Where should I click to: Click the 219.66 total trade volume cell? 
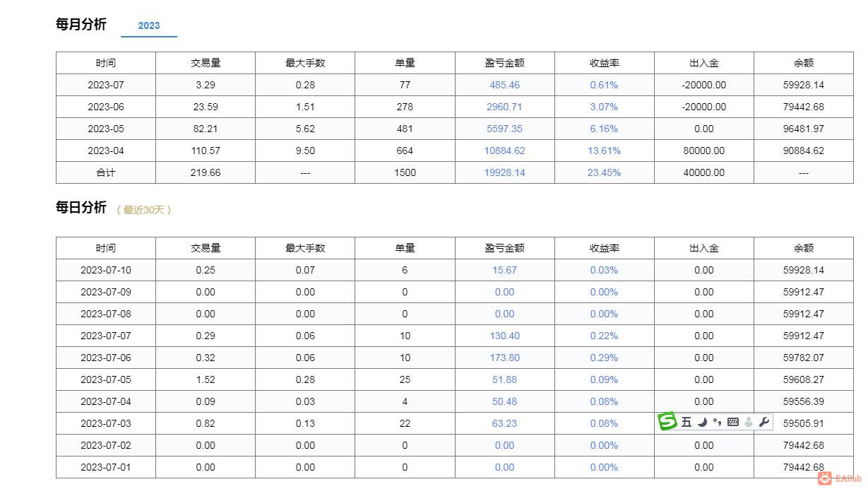(206, 172)
